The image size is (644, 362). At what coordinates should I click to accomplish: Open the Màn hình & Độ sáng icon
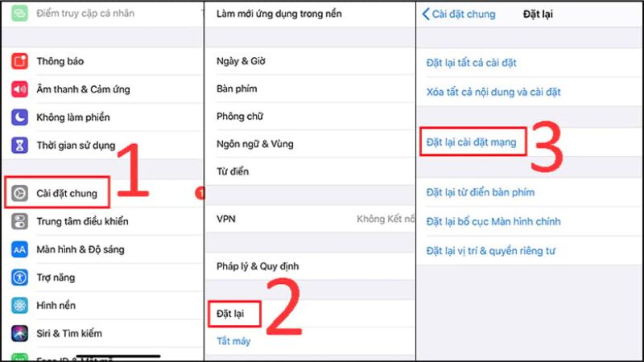[19, 249]
